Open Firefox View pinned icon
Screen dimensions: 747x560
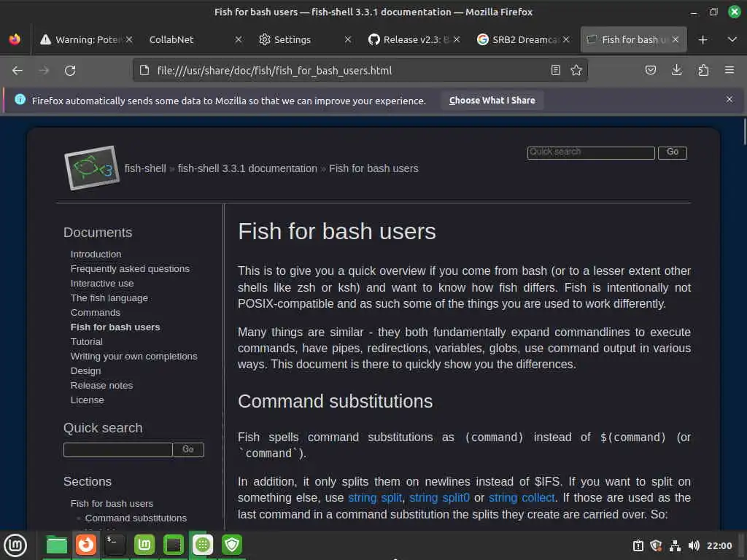coord(15,39)
